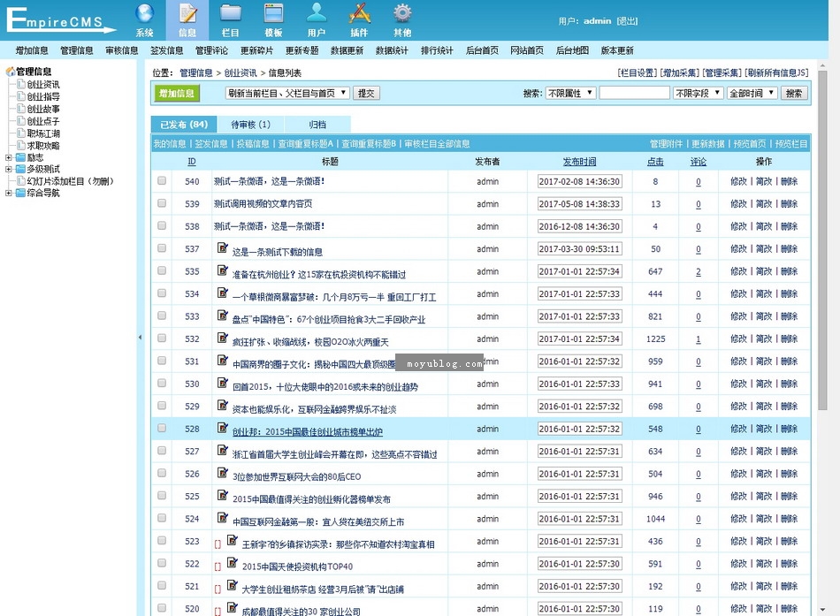Click the page icon beside 创业点子

[21, 121]
